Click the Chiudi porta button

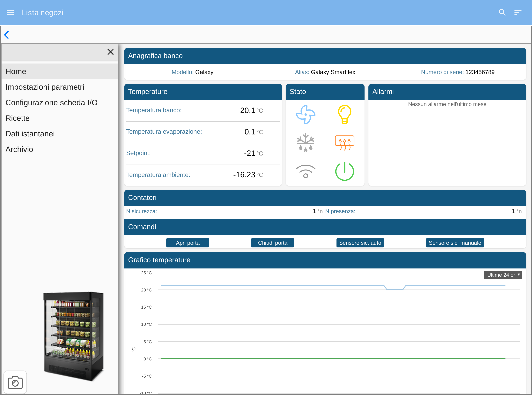coord(272,243)
